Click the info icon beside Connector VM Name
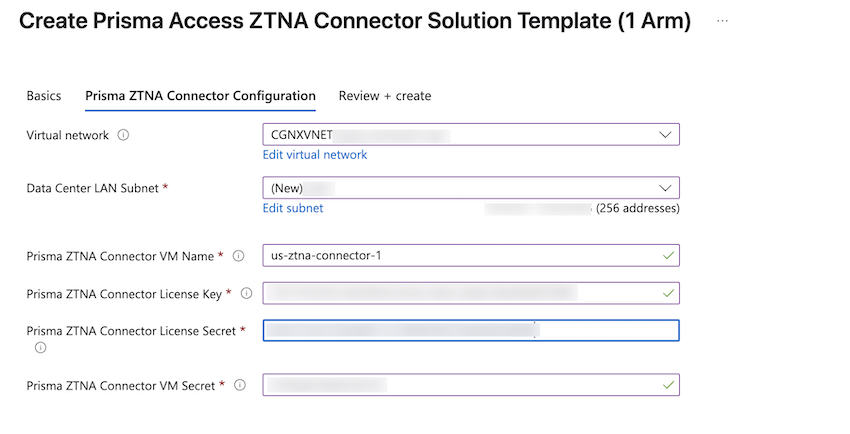The width and height of the screenshot is (850, 434). [238, 256]
